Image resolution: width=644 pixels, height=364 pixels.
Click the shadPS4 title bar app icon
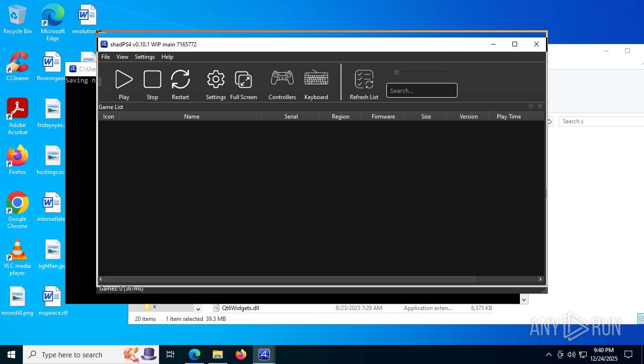pyautogui.click(x=104, y=44)
